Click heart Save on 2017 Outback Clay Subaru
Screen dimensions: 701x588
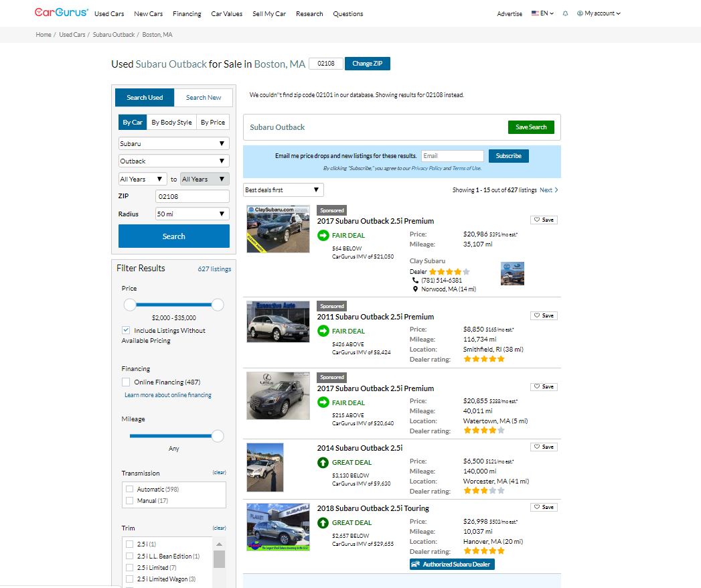pyautogui.click(x=544, y=220)
